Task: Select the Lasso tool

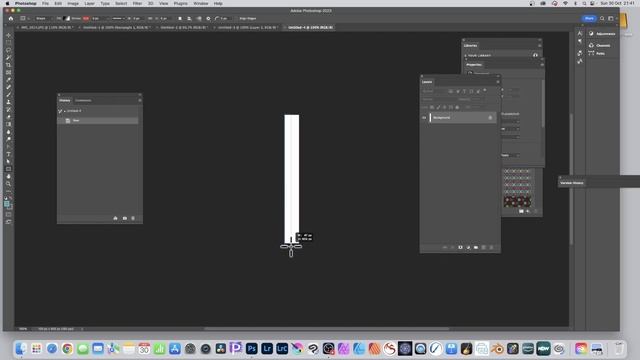Action: (x=9, y=50)
